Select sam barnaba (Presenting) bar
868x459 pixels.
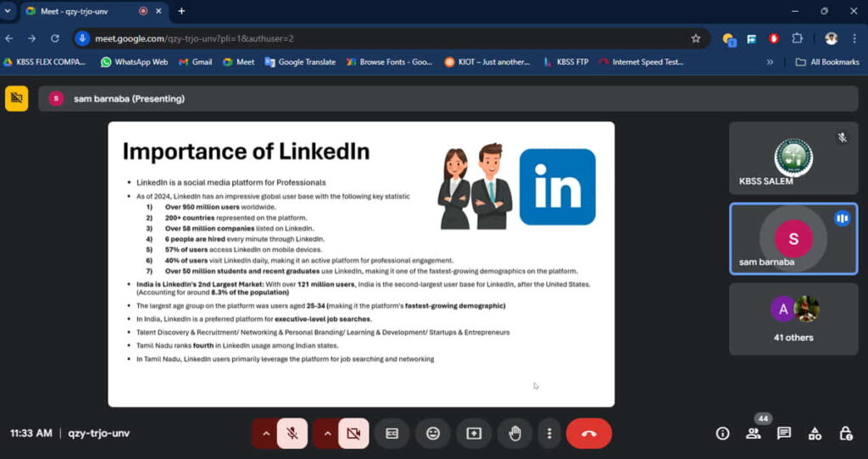[448, 98]
